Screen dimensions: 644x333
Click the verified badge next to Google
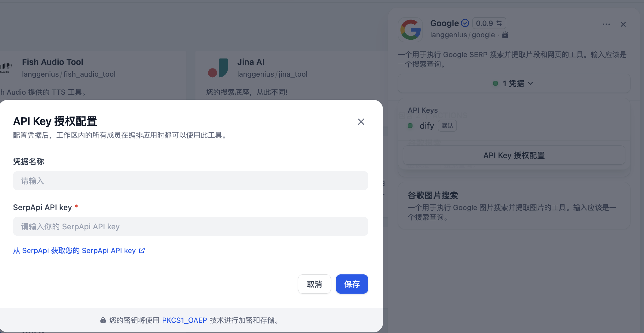click(465, 23)
